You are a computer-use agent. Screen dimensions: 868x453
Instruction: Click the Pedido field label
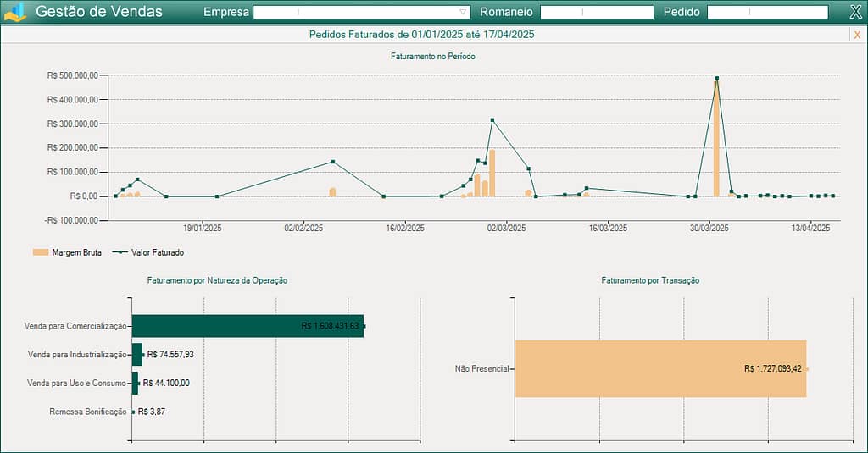(682, 12)
